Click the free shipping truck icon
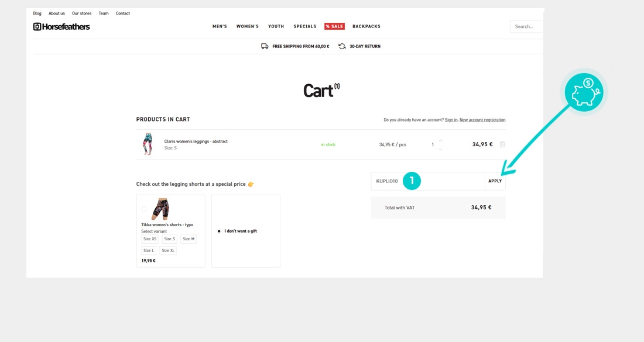 [265, 46]
